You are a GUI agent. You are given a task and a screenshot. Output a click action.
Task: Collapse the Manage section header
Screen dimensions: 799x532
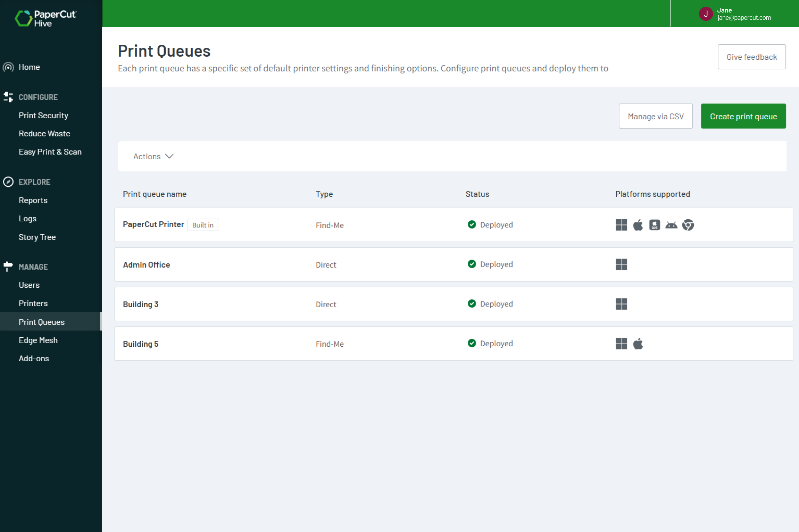pos(33,267)
